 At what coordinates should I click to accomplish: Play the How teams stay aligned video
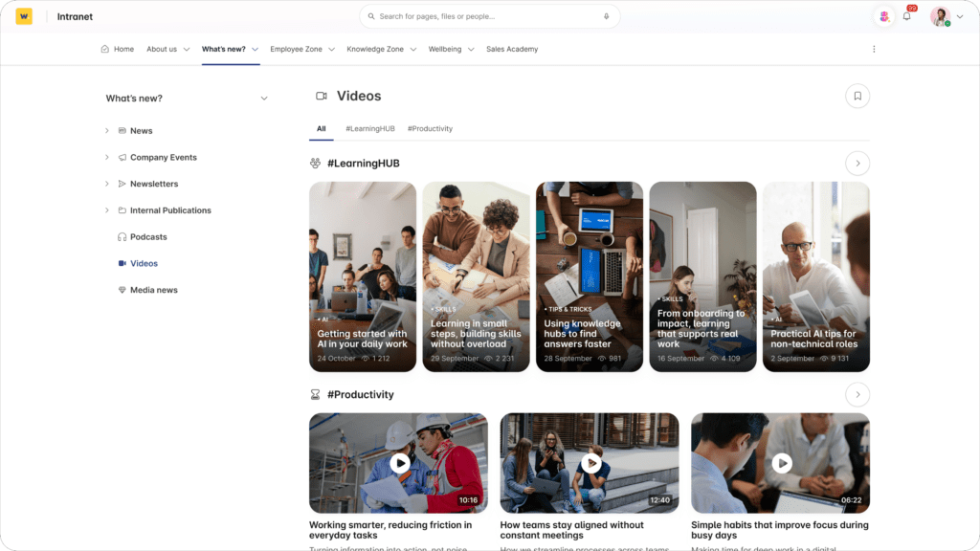(590, 463)
